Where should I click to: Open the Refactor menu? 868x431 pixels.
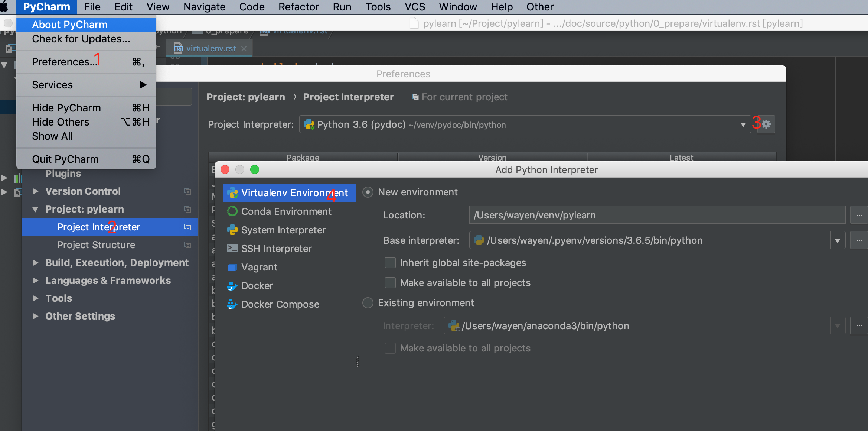pyautogui.click(x=298, y=7)
